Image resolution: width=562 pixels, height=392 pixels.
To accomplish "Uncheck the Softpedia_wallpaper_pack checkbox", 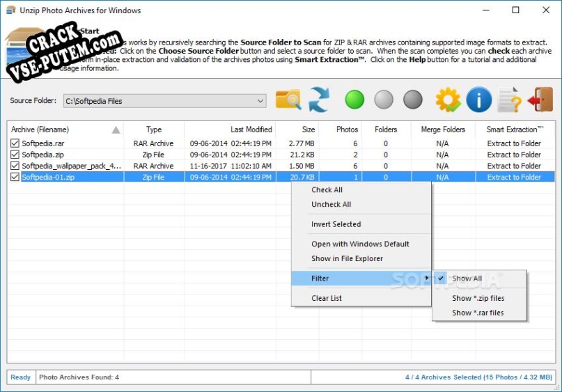I will pyautogui.click(x=15, y=166).
